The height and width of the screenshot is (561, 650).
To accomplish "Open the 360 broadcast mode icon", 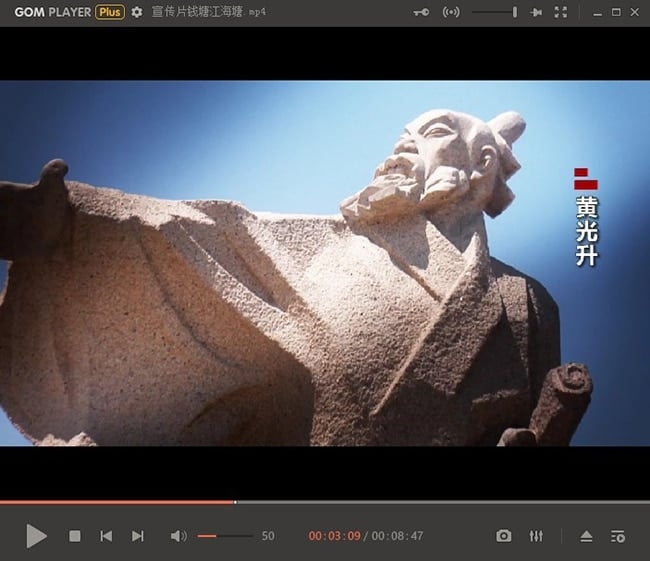I will pyautogui.click(x=451, y=12).
